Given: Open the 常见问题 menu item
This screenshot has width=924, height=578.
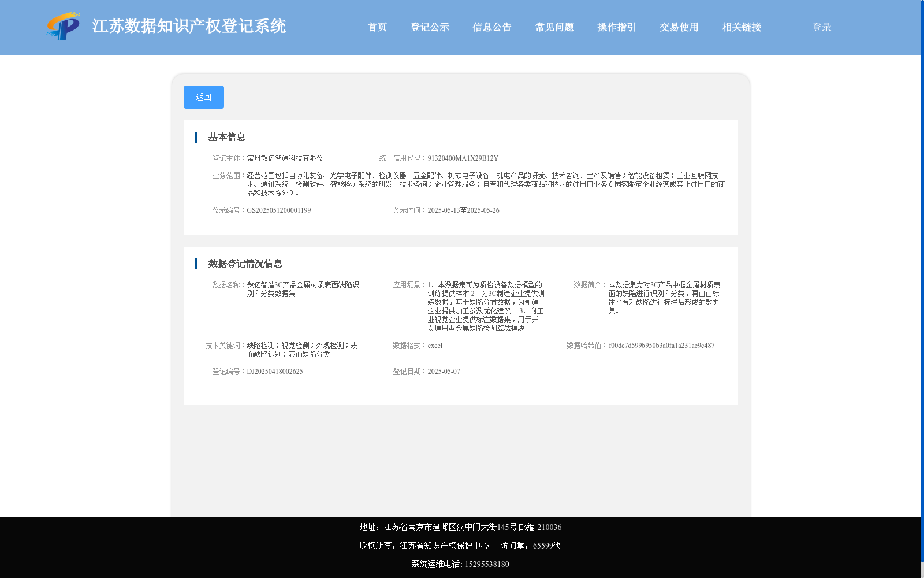Looking at the screenshot, I should coord(554,27).
